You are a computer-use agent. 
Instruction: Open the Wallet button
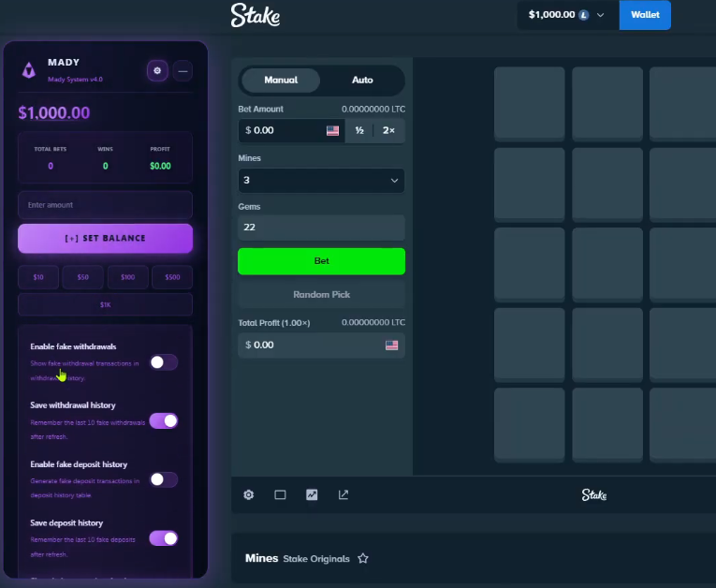[645, 15]
